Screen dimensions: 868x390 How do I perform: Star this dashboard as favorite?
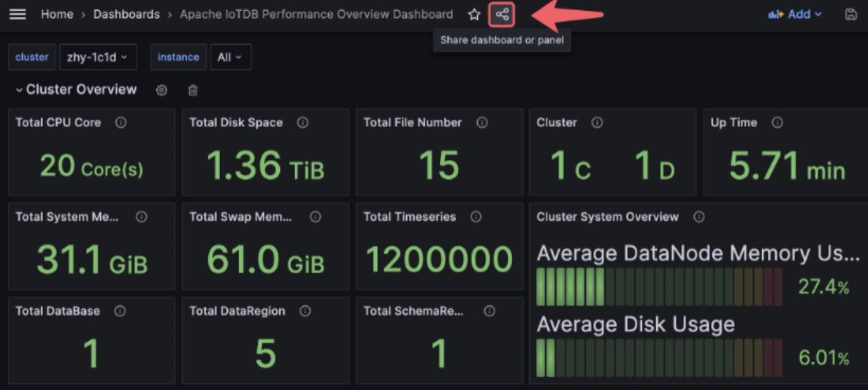(474, 15)
